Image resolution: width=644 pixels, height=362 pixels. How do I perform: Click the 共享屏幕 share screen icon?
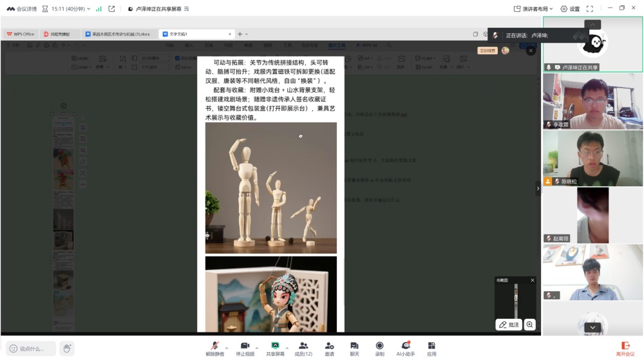point(275,348)
